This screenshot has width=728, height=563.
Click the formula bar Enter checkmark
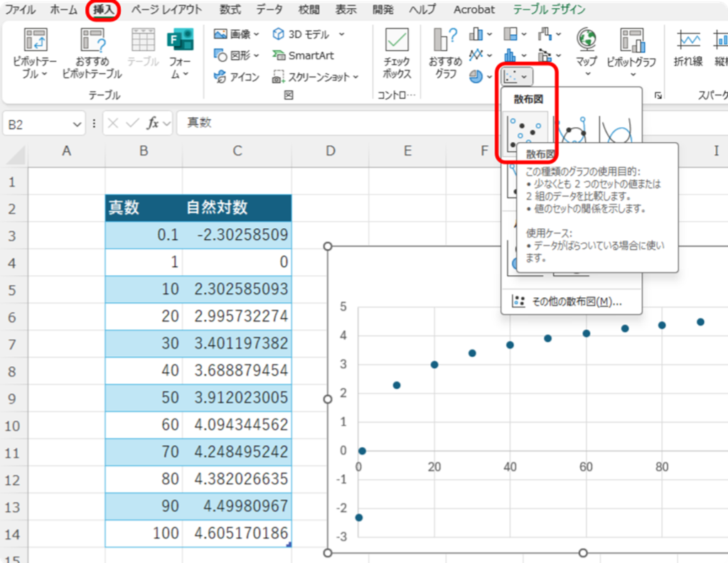pyautogui.click(x=132, y=123)
